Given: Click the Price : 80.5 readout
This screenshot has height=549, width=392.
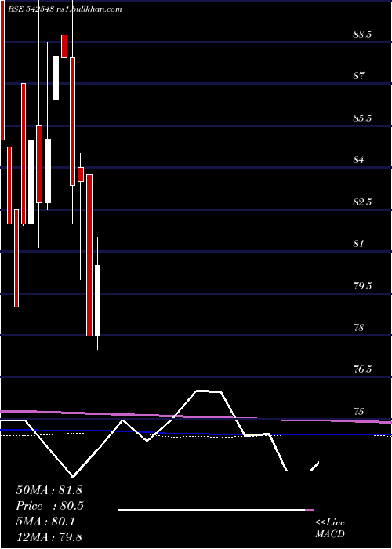Looking at the screenshot, I should click(49, 506).
